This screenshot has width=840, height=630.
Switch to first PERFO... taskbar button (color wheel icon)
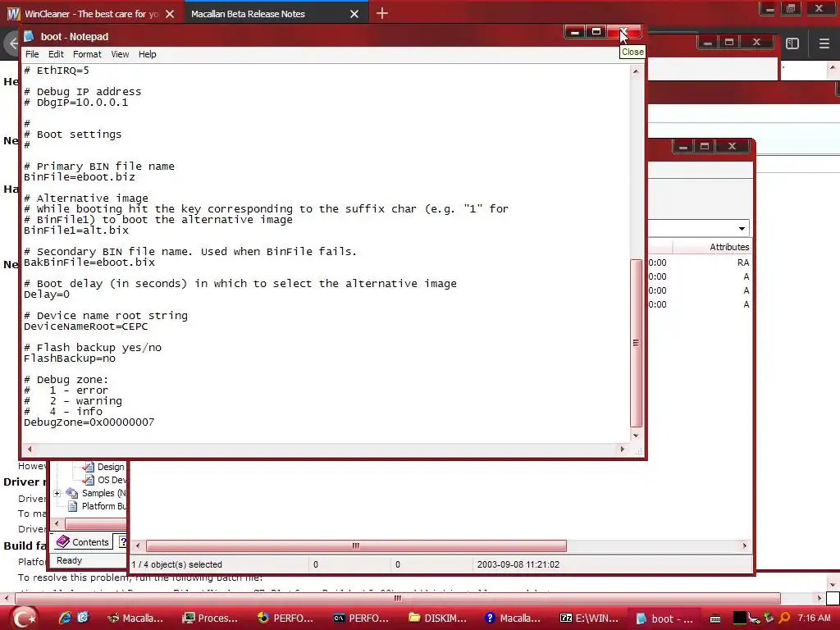(x=285, y=619)
